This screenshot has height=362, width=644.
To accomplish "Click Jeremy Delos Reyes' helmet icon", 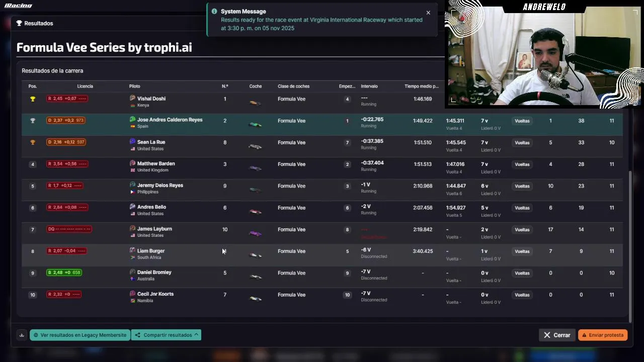I will (132, 185).
